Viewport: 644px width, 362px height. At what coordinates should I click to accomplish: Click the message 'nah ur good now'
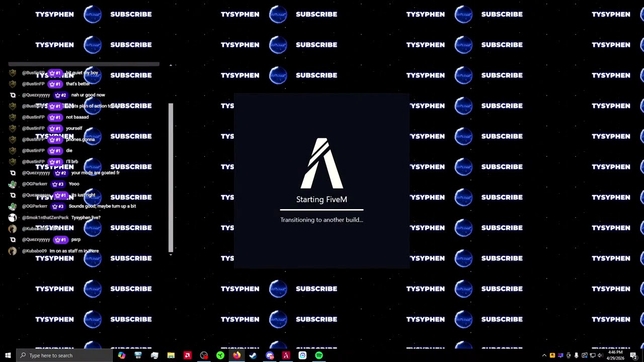(88, 95)
